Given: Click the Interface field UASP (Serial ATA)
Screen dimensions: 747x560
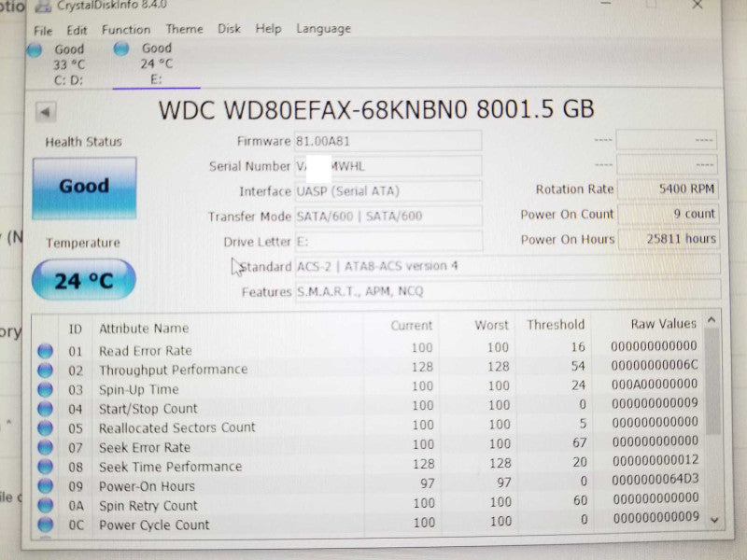Looking at the screenshot, I should (388, 191).
